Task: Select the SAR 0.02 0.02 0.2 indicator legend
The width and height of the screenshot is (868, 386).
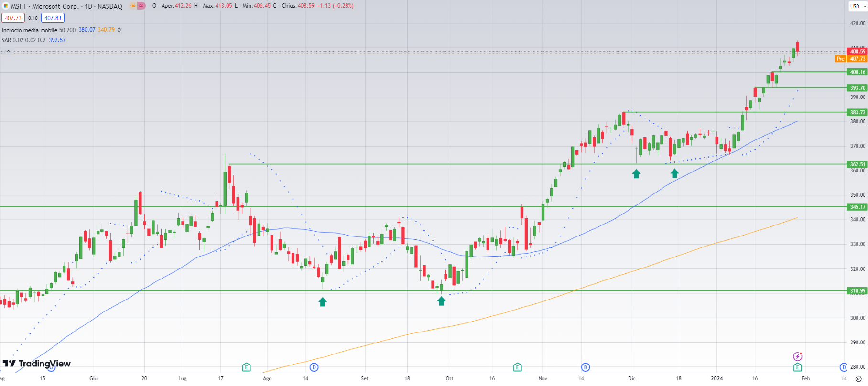Action: (23, 40)
